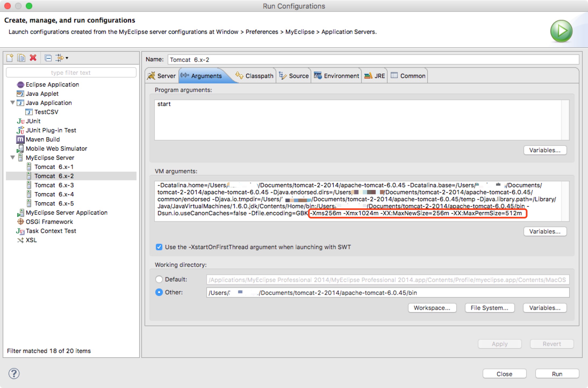
Task: Click the JUnit Plug-in Test icon
Action: pyautogui.click(x=20, y=130)
